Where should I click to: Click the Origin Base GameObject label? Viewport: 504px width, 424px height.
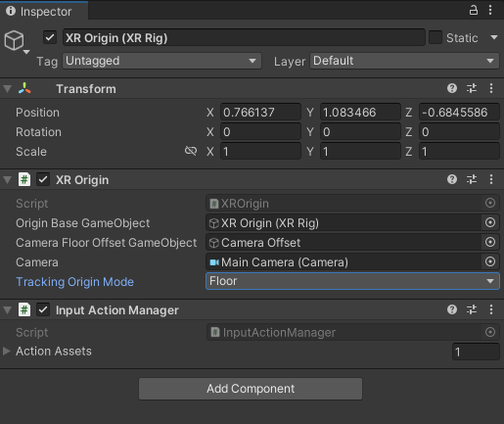(x=83, y=223)
